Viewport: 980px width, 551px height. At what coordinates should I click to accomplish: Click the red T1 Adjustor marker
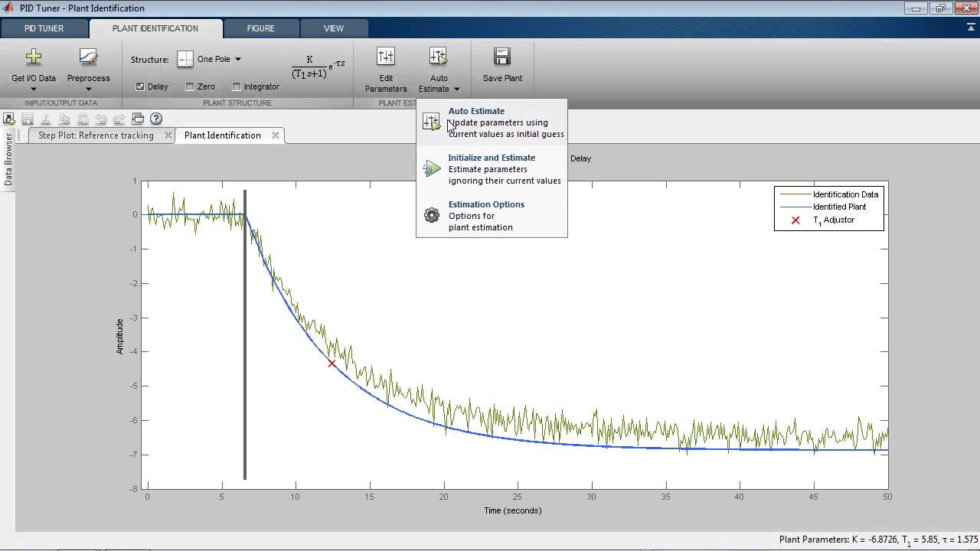(x=332, y=364)
